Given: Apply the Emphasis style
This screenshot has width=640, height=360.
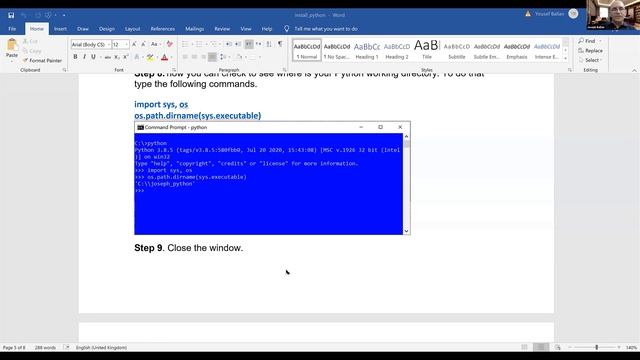Looking at the screenshot, I should 517,50.
